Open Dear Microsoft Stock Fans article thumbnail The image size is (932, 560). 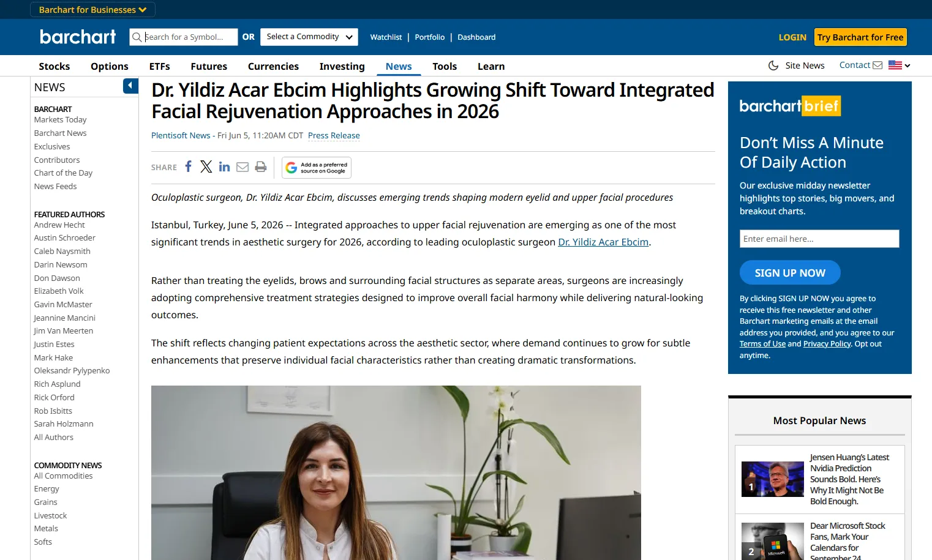click(773, 541)
